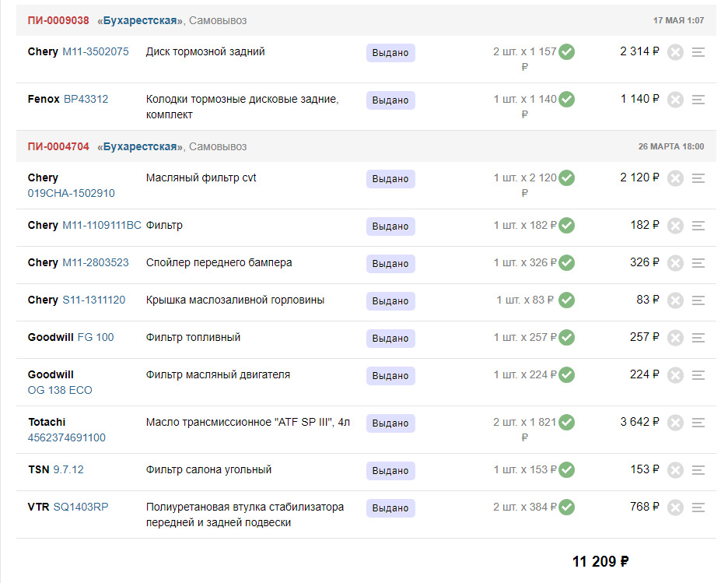
Task: Open part number M11-2803523
Action: 96,262
